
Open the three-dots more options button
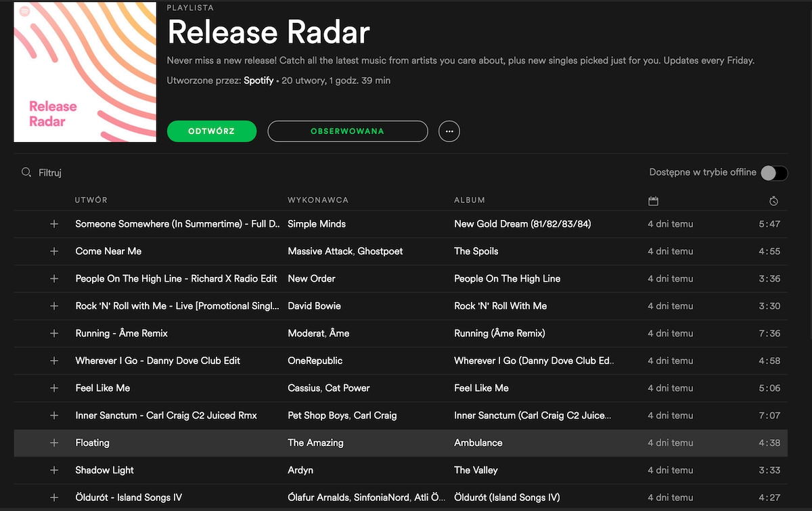point(449,131)
